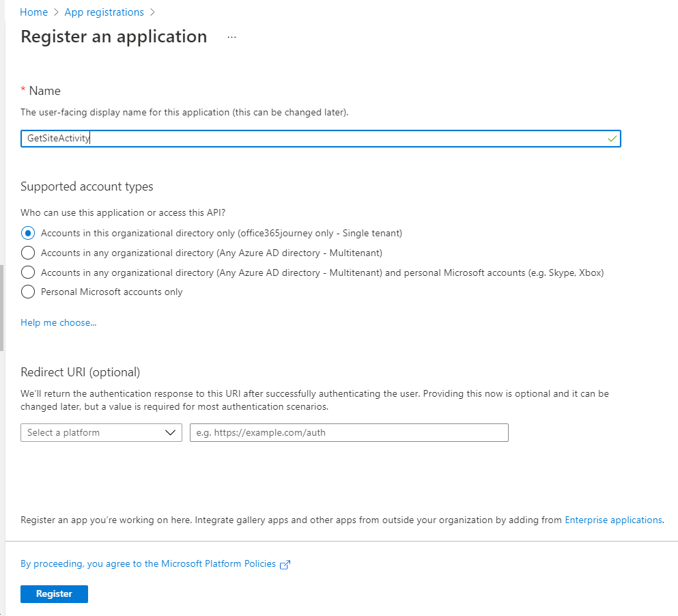Image resolution: width=678 pixels, height=616 pixels.
Task: Click the external link icon after Platform Policies
Action: pos(285,565)
